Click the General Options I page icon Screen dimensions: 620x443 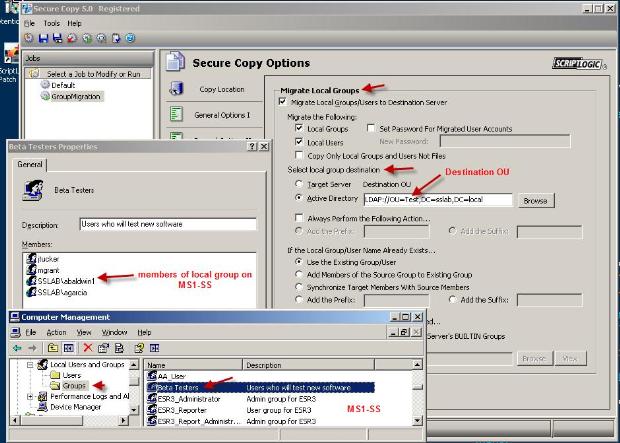click(176, 114)
